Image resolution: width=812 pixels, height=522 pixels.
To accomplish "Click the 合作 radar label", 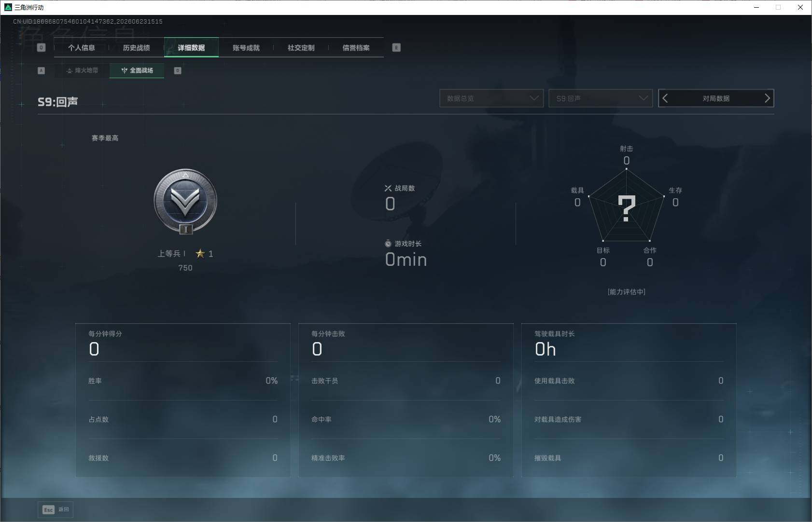I will pyautogui.click(x=650, y=250).
